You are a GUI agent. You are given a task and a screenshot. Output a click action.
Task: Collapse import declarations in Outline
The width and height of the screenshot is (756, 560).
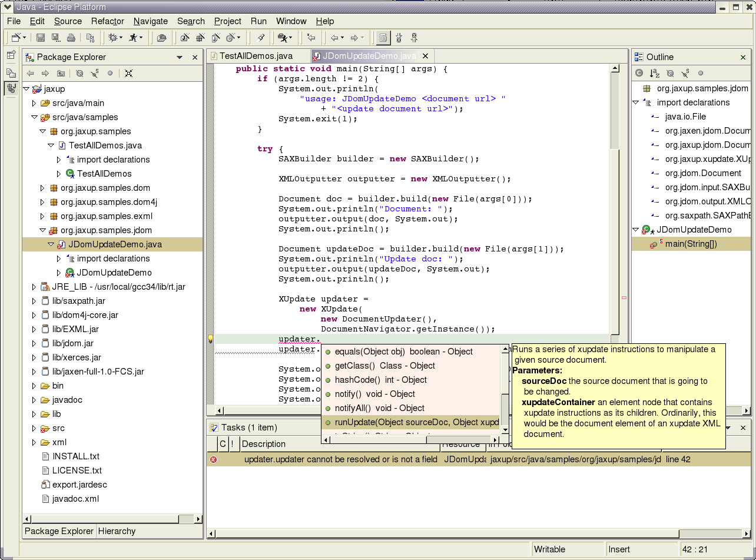[636, 102]
